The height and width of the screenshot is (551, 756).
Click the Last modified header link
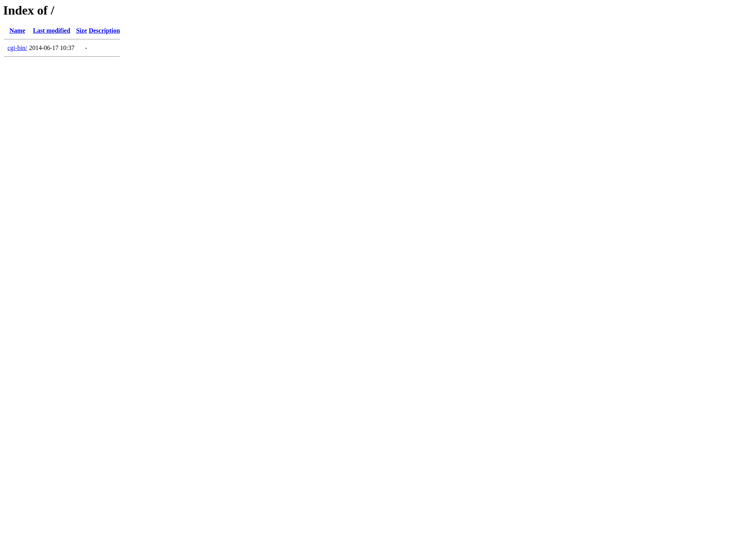pyautogui.click(x=51, y=31)
